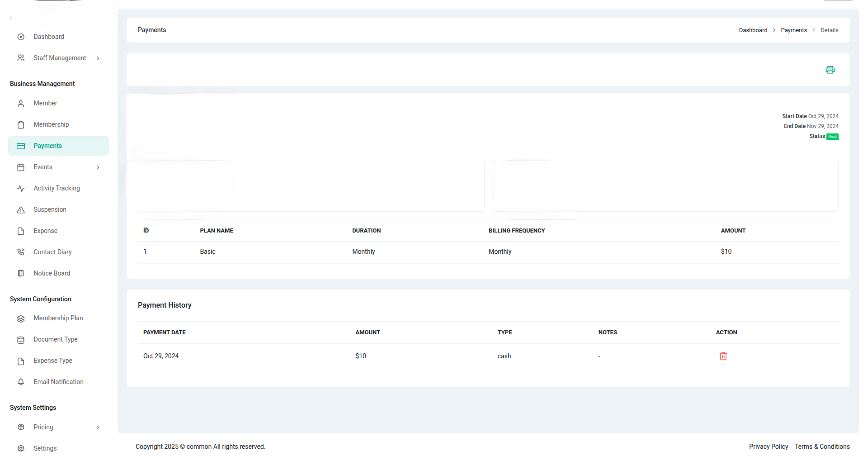Viewport: 868px width, 461px height.
Task: Click the Settings gear icon
Action: [21, 448]
